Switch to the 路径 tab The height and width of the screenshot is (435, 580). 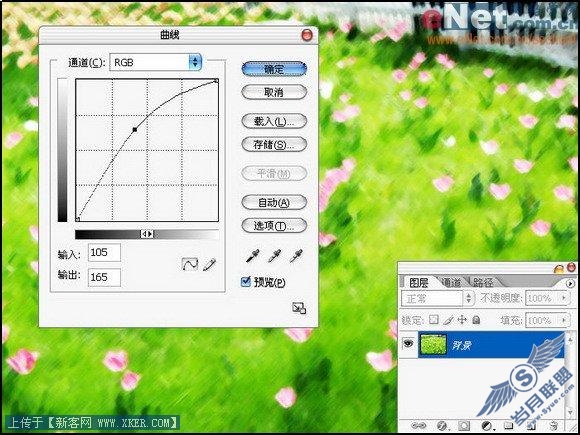point(483,283)
